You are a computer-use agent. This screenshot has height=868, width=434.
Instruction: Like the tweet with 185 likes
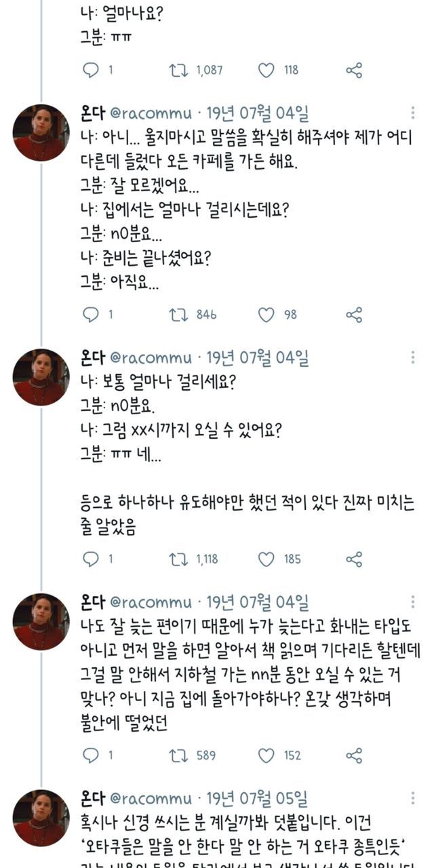tap(267, 559)
